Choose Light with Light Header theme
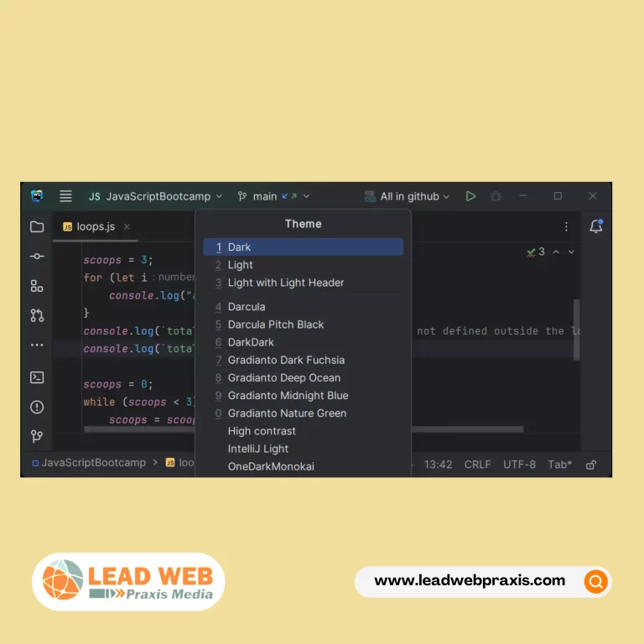Viewport: 644px width, 644px height. click(303, 283)
